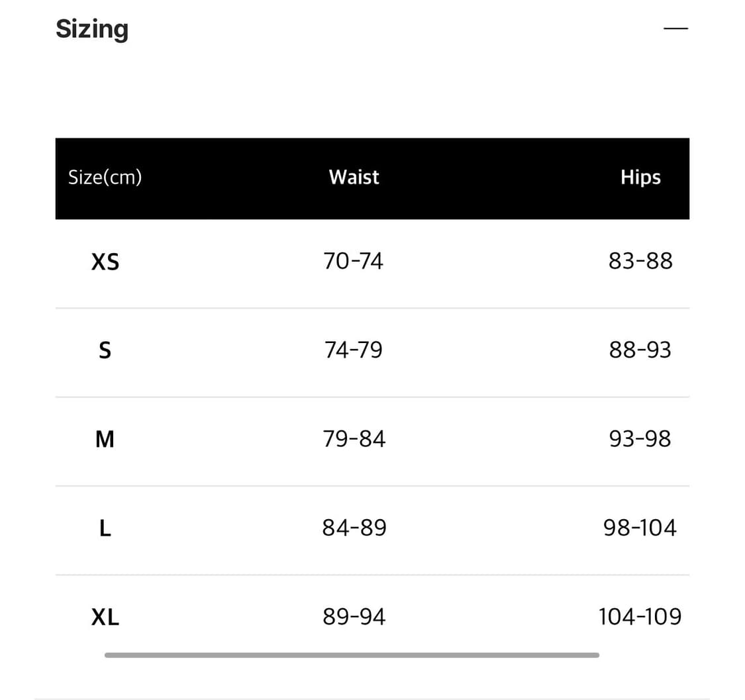Click the Sizing section heading
The image size is (745, 700).
92,29
